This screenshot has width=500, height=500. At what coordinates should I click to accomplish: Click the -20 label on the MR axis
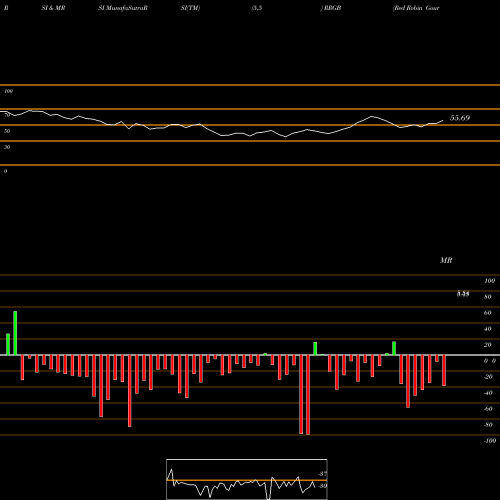coord(488,377)
